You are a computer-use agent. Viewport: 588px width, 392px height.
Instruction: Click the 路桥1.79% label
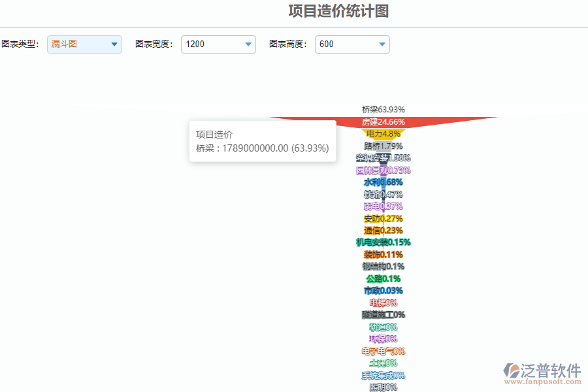tap(384, 146)
